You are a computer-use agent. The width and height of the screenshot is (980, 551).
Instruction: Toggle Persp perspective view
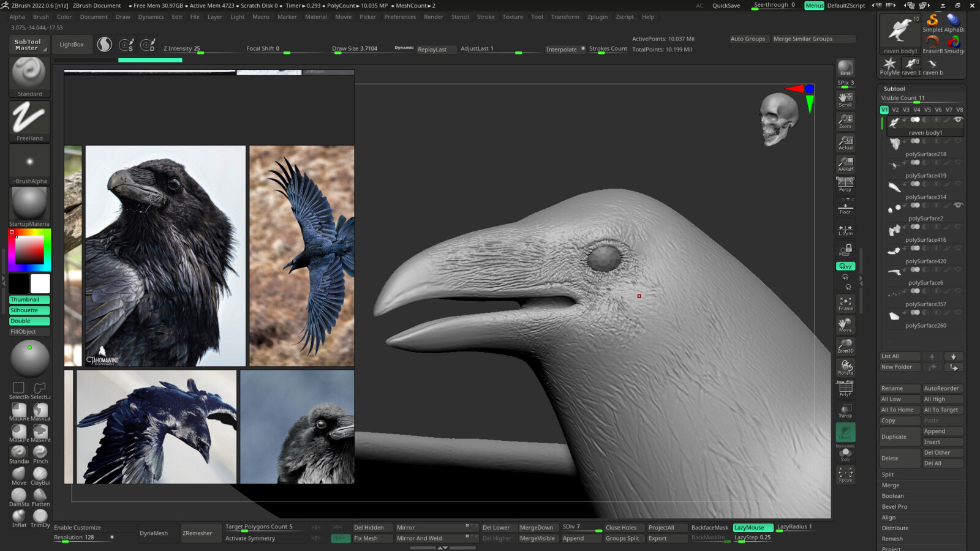845,185
